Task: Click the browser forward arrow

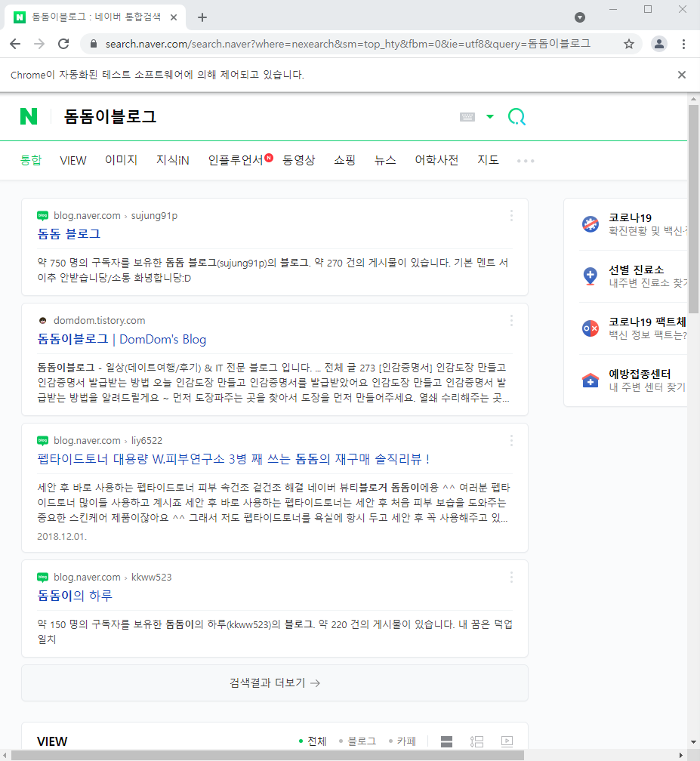Action: pyautogui.click(x=39, y=44)
